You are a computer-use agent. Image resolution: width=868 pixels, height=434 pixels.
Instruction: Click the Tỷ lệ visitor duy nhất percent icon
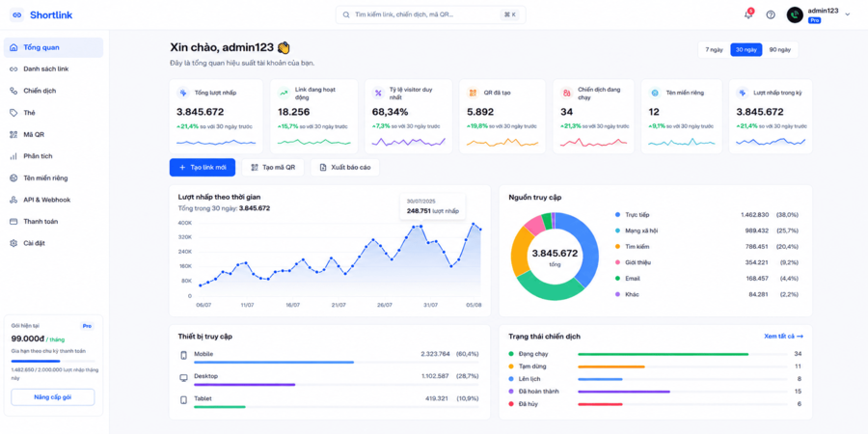tap(378, 93)
